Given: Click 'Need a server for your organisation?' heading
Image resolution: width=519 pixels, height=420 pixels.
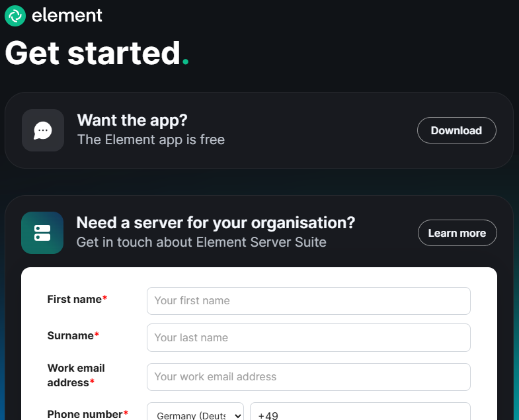Looking at the screenshot, I should [x=216, y=223].
